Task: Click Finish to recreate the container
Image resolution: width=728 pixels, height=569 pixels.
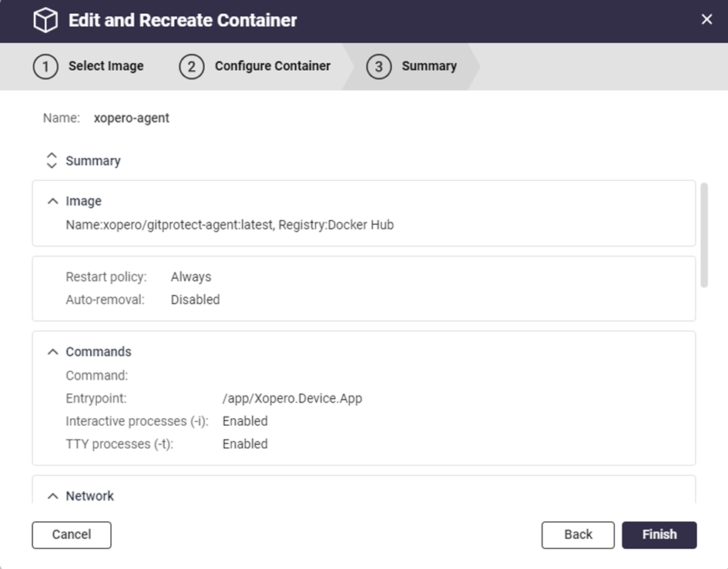Action: point(659,534)
